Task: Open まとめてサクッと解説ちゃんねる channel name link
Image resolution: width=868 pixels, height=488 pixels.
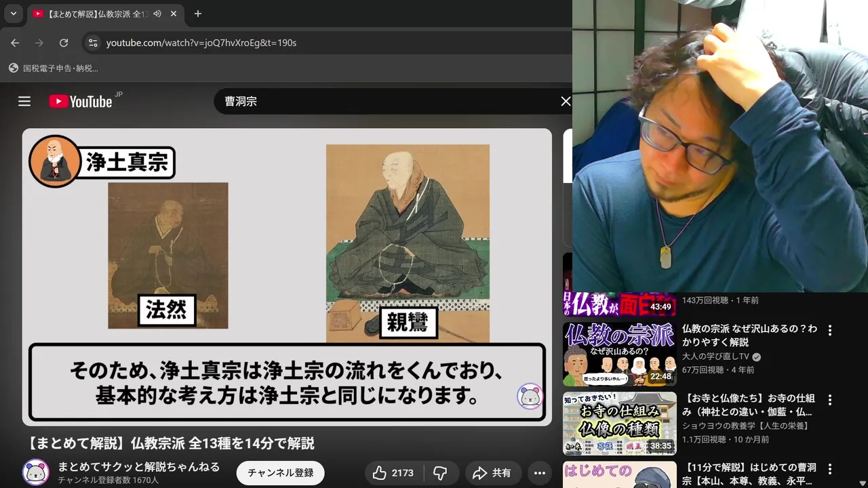Action: [139, 466]
